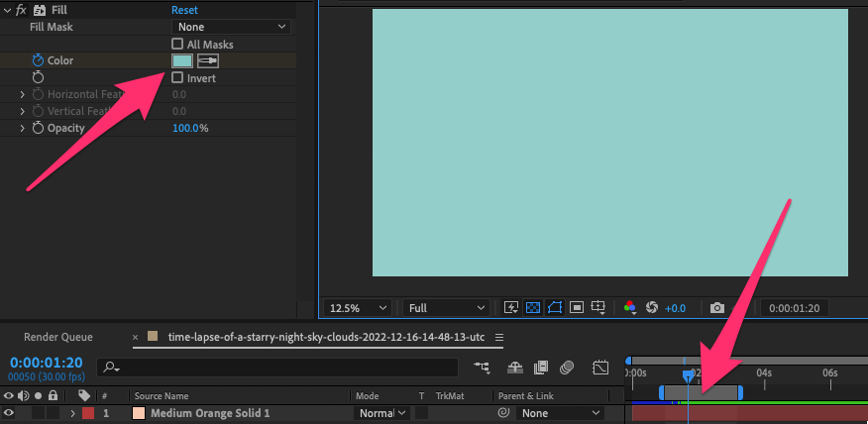Close the time-lapse composition tab

click(x=136, y=337)
